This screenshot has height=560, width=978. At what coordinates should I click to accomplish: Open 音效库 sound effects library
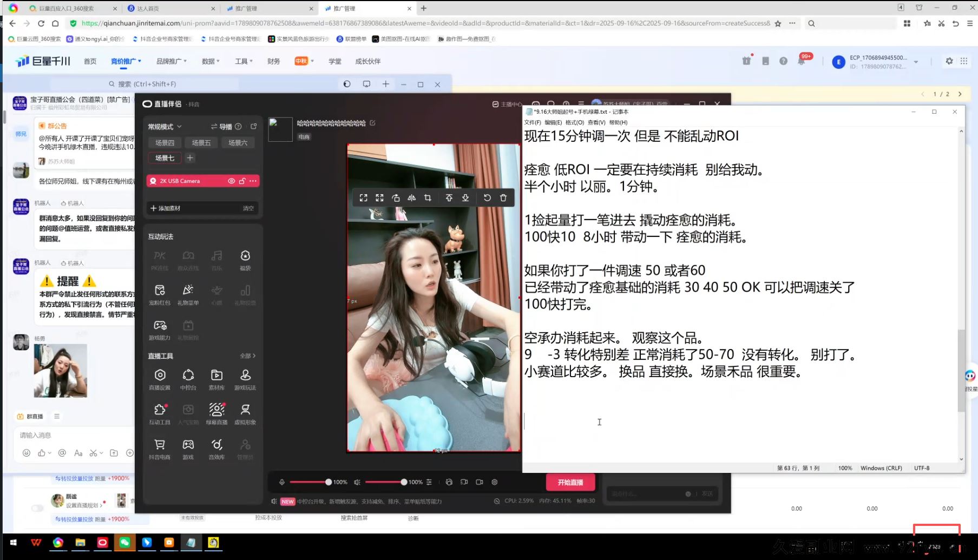(216, 448)
